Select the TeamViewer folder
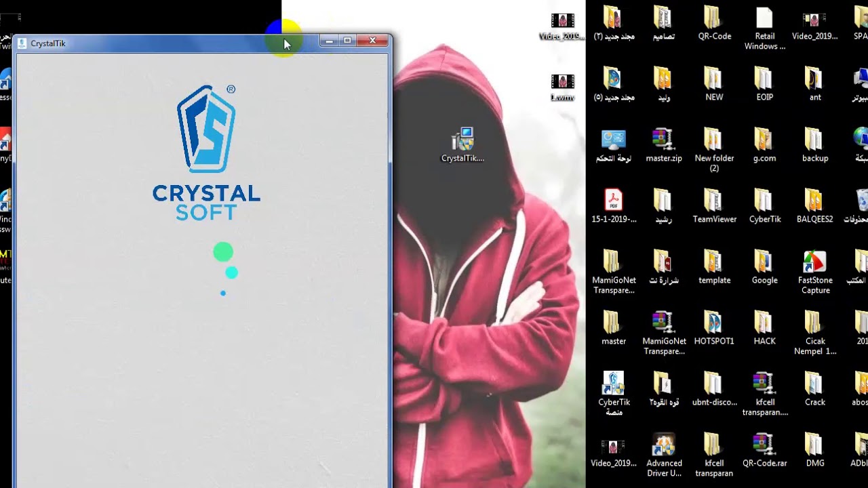Screen dimensions: 868x488 pos(714,207)
